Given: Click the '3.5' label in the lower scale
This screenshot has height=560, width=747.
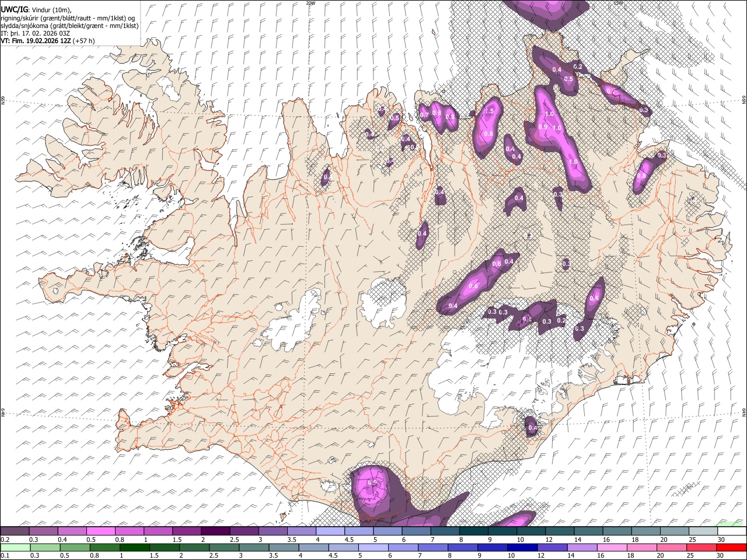Looking at the screenshot, I should tap(273, 555).
